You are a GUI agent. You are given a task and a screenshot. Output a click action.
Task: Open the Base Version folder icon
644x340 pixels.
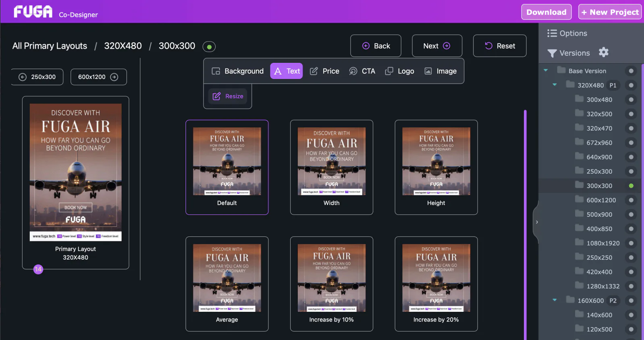[x=561, y=70]
